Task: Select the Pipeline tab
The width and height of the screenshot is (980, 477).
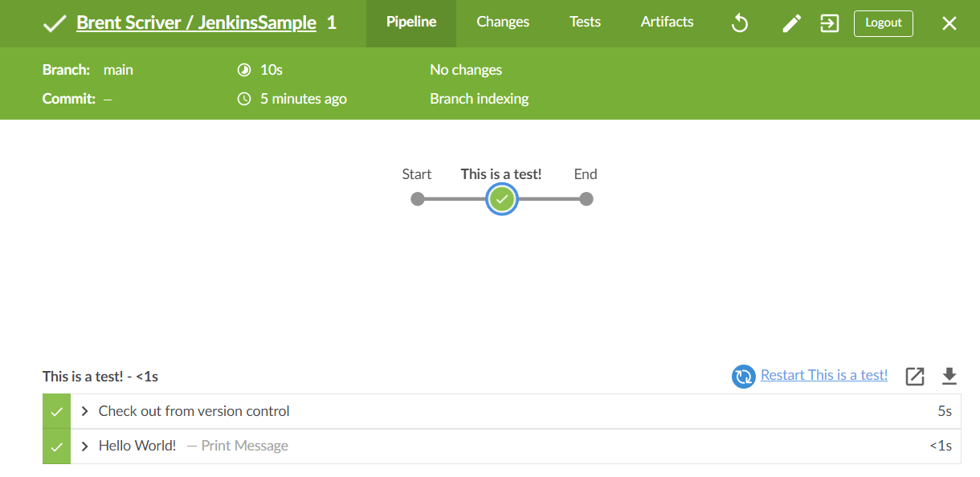Action: tap(411, 22)
